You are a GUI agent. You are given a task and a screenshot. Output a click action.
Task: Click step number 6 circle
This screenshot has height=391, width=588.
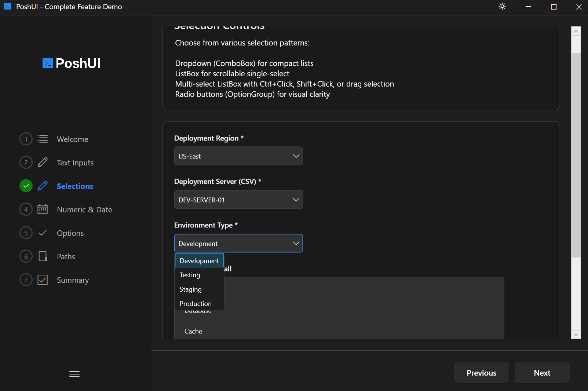point(26,256)
